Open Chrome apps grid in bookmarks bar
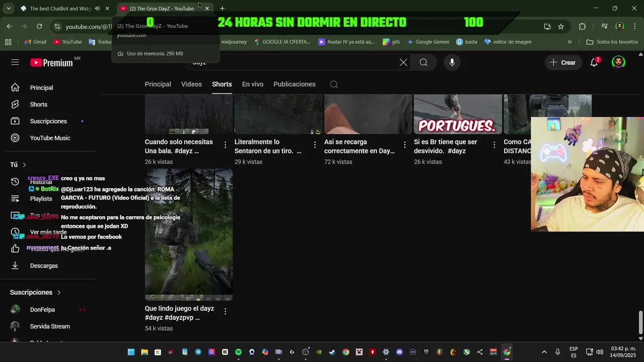This screenshot has height=362, width=644. (8, 42)
